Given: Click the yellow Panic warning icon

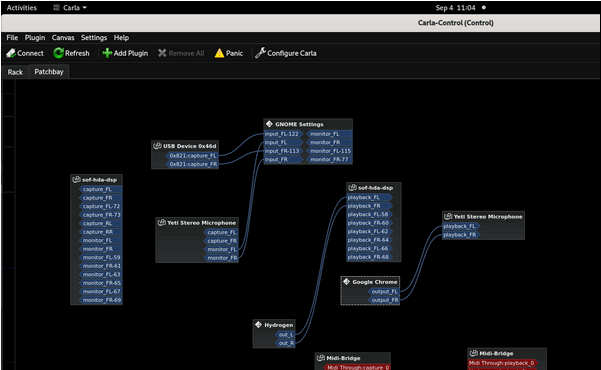Looking at the screenshot, I should point(219,53).
